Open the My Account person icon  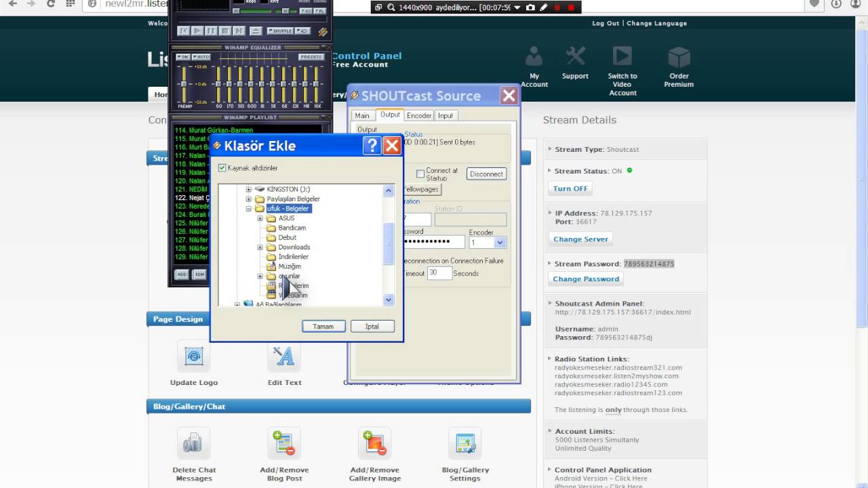pyautogui.click(x=534, y=56)
